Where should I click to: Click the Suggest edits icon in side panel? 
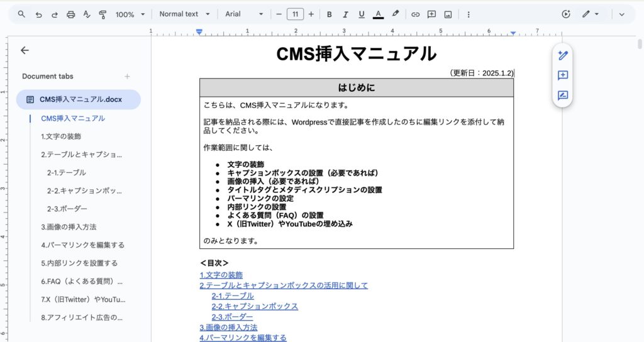click(563, 96)
